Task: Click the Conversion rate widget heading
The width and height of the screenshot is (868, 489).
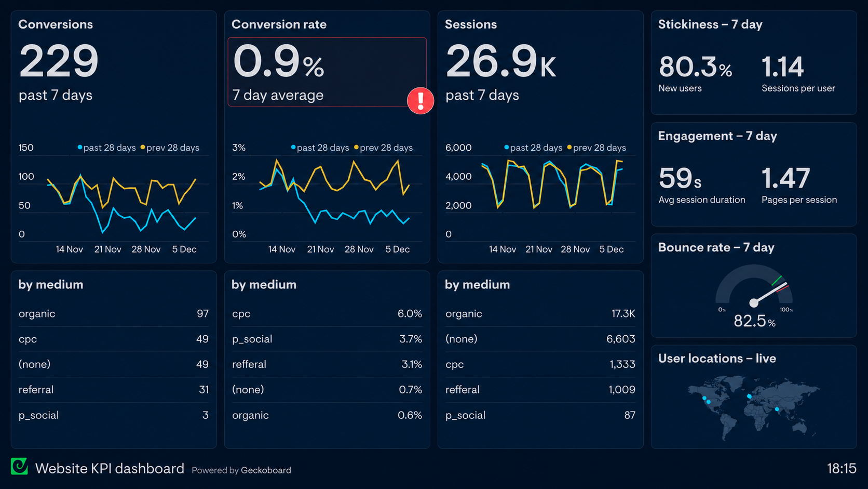Action: pos(279,24)
